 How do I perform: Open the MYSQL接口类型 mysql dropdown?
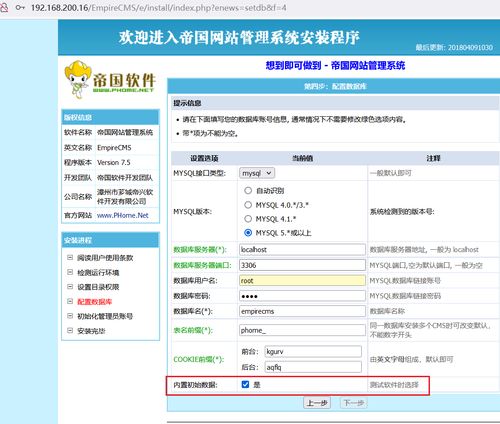[257, 173]
